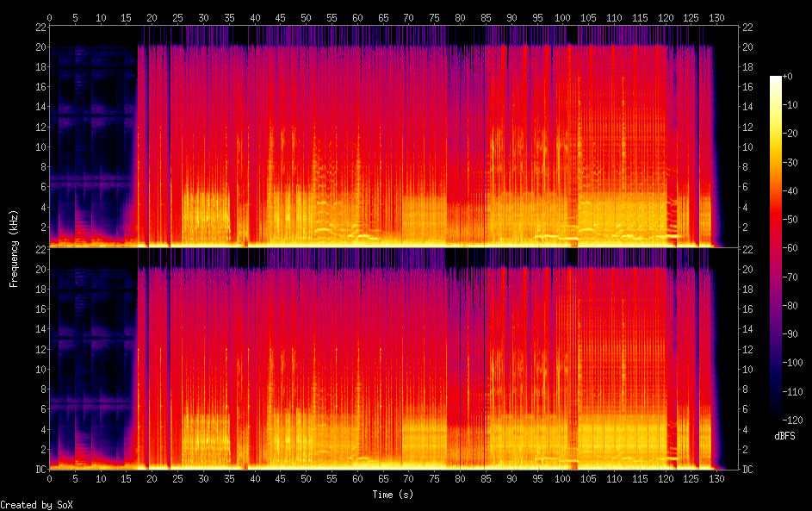Click the dark bottom end of the dBFS color bar

775,415
